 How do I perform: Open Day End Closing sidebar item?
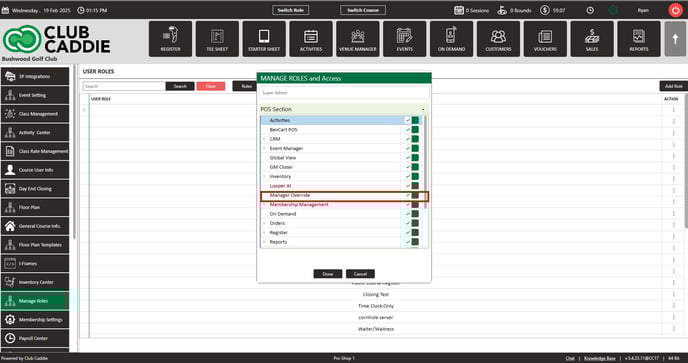[x=35, y=189]
